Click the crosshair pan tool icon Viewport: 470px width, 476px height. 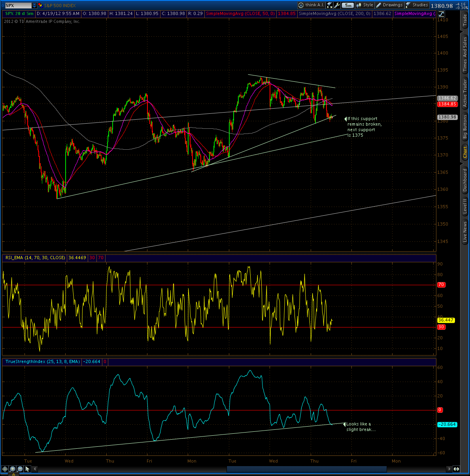[5, 469]
